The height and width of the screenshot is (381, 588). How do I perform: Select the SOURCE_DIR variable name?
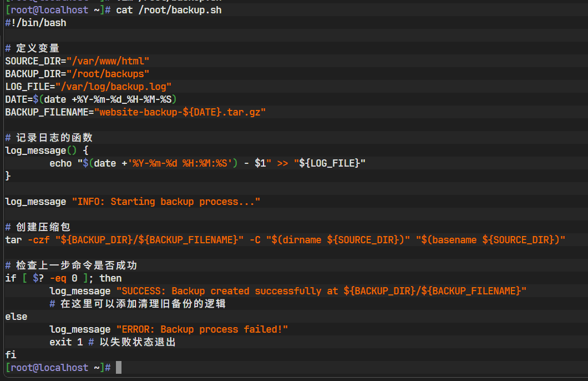[31, 61]
